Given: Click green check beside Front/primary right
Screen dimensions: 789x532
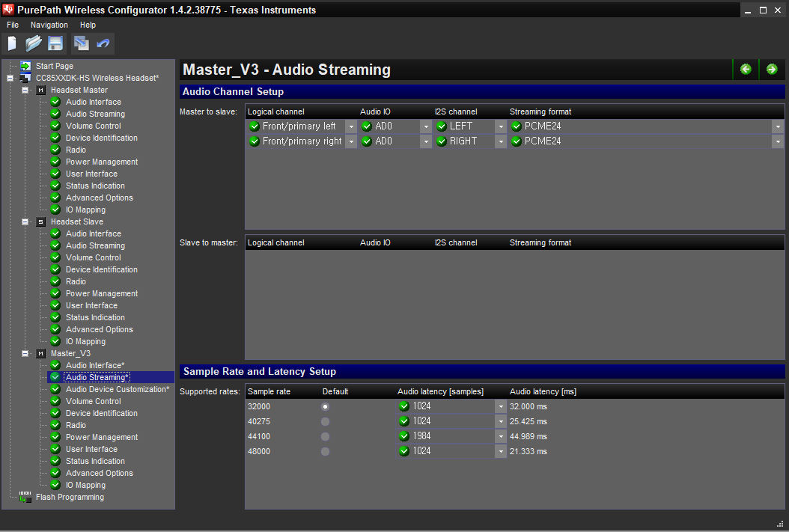Looking at the screenshot, I should [x=254, y=141].
